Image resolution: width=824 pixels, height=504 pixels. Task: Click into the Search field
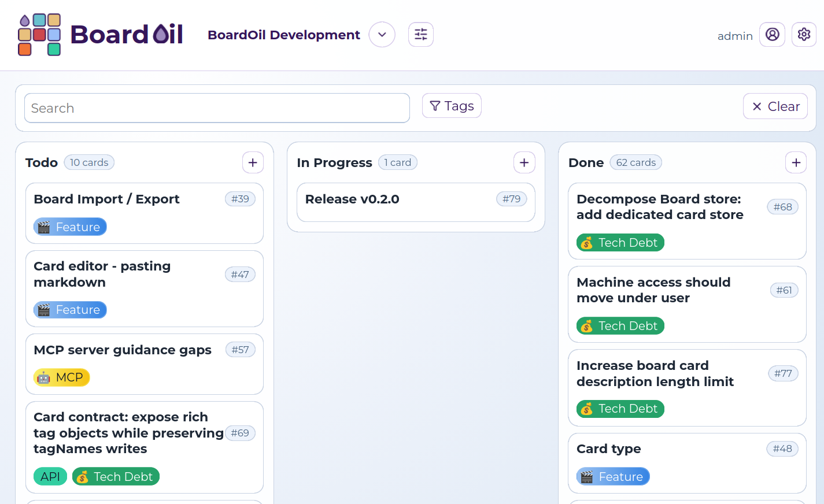point(217,108)
